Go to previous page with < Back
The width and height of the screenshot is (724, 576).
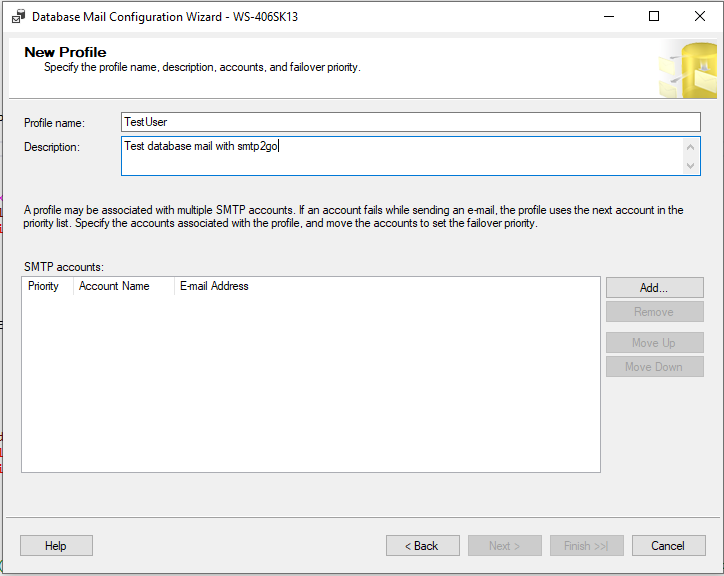(422, 546)
